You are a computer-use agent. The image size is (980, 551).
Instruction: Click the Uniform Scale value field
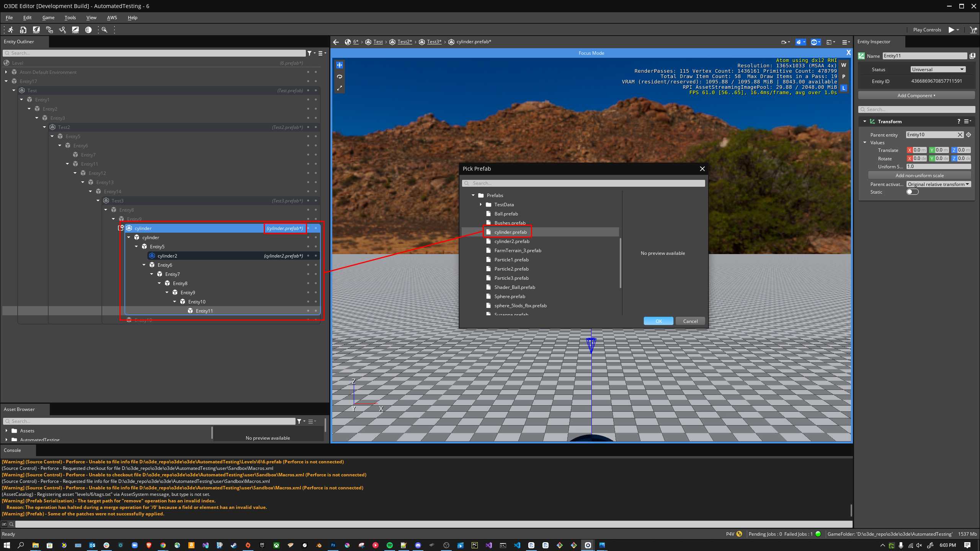(x=938, y=166)
